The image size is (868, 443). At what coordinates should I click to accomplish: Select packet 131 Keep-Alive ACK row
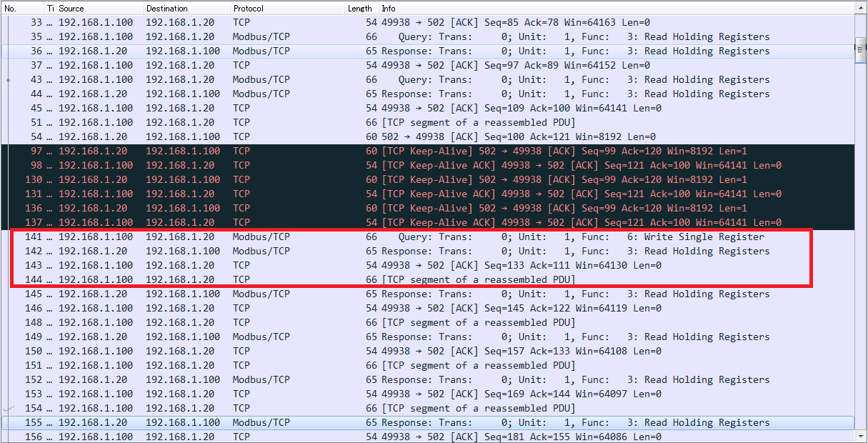coord(427,194)
